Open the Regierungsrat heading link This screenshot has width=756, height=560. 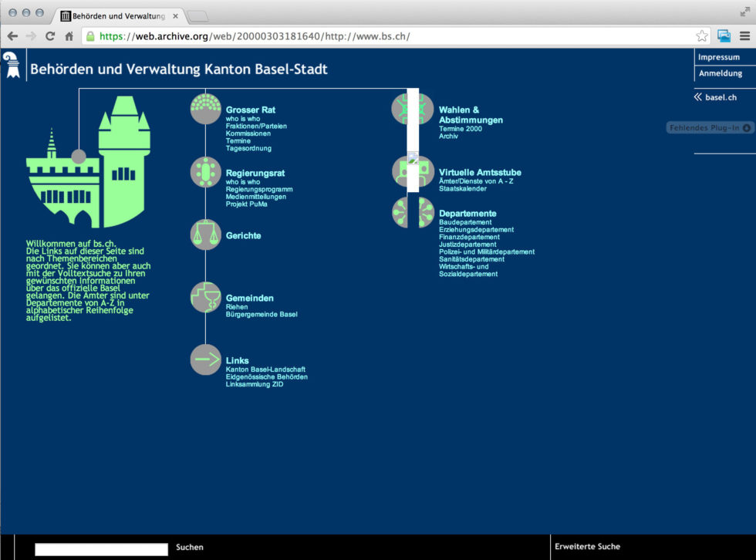[x=255, y=173]
